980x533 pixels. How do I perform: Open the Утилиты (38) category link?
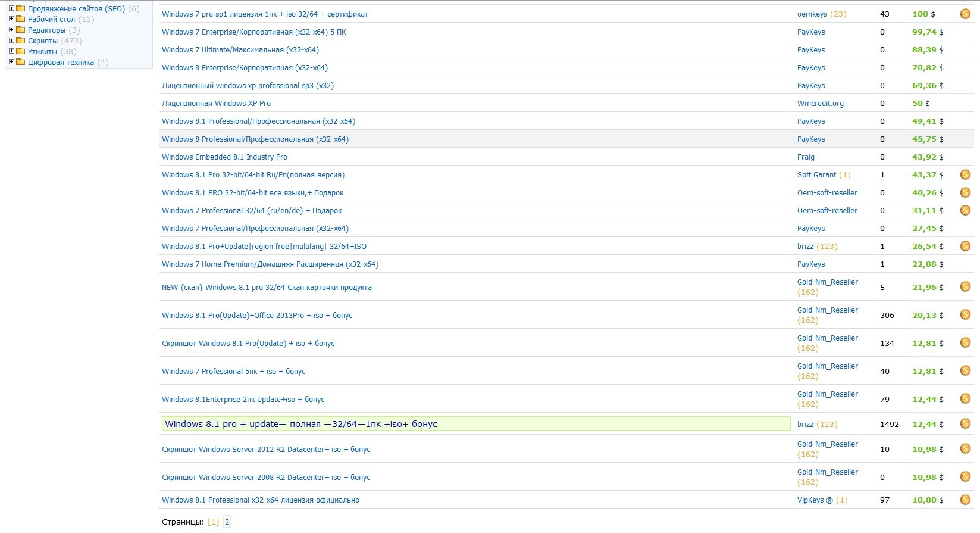(x=43, y=52)
